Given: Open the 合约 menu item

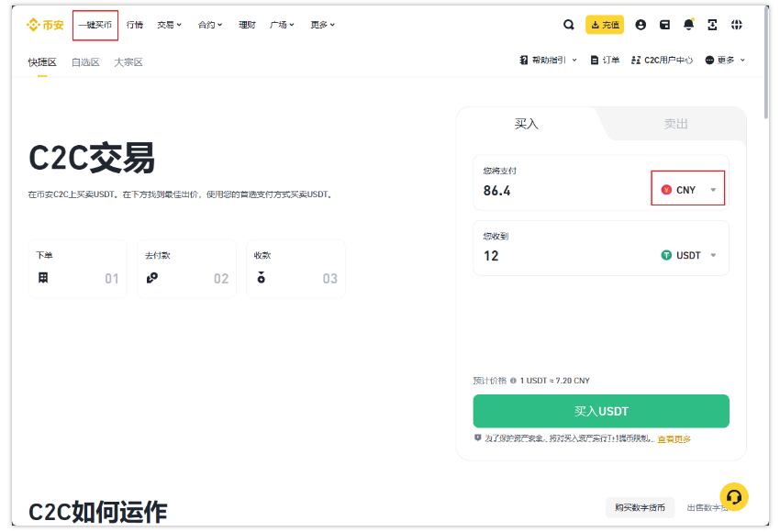Looking at the screenshot, I should (208, 25).
